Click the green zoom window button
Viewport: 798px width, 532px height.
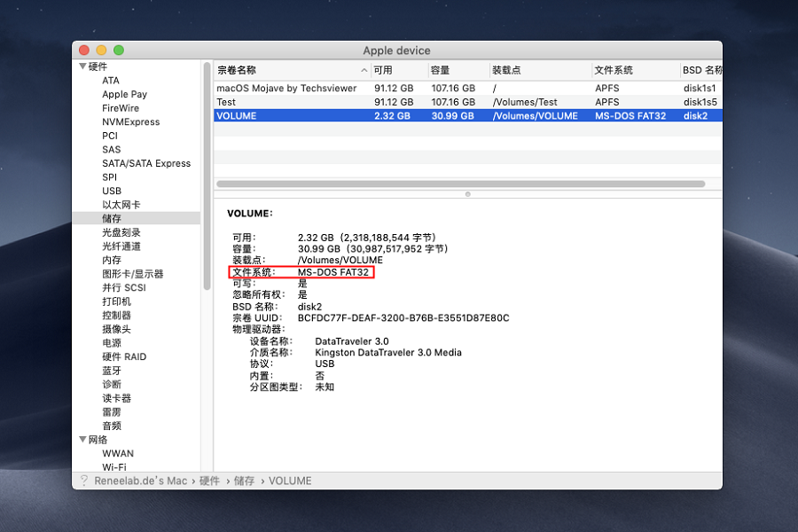click(x=119, y=50)
